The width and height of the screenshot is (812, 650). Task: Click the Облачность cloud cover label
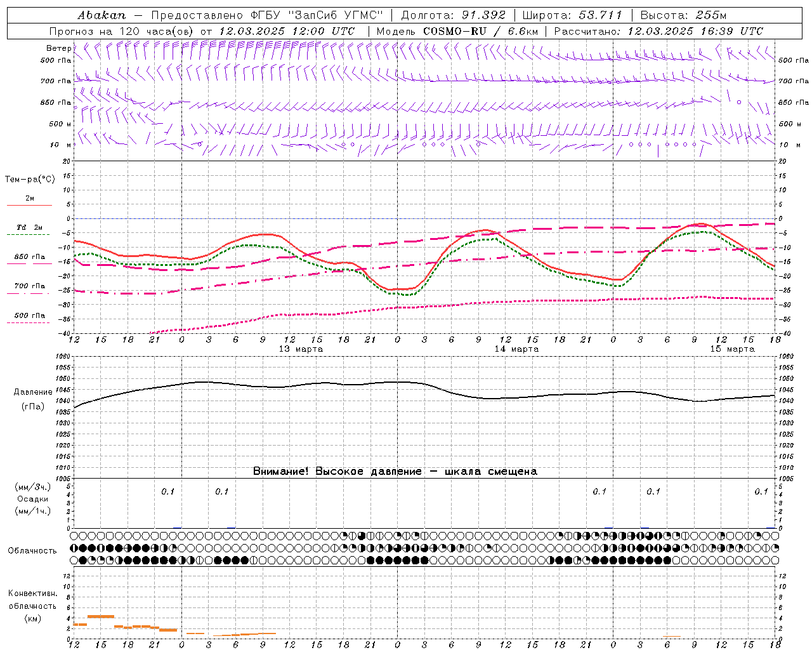pyautogui.click(x=32, y=550)
